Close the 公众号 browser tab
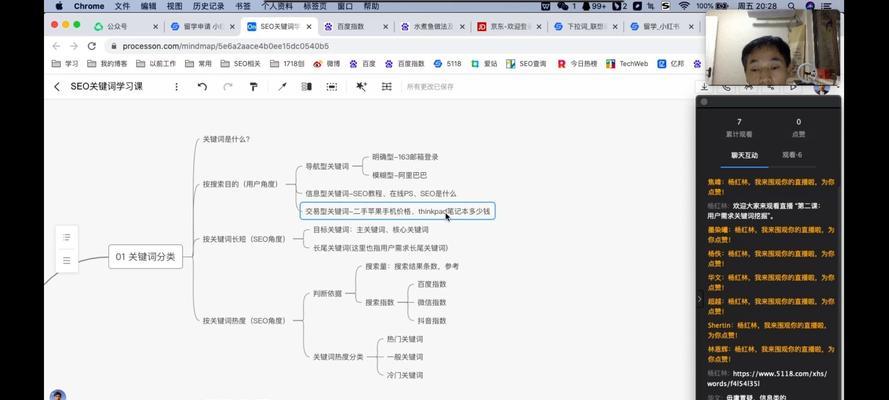The height and width of the screenshot is (400, 889). (x=155, y=27)
